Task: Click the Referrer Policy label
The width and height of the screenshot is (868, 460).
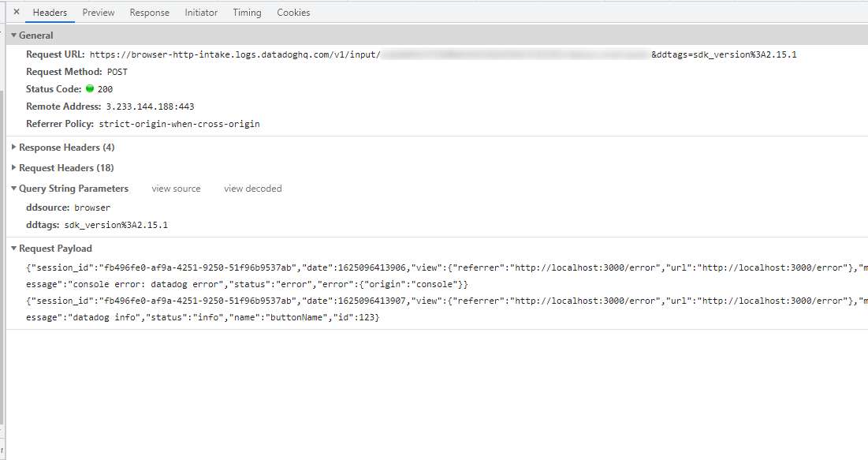Action: (60, 124)
